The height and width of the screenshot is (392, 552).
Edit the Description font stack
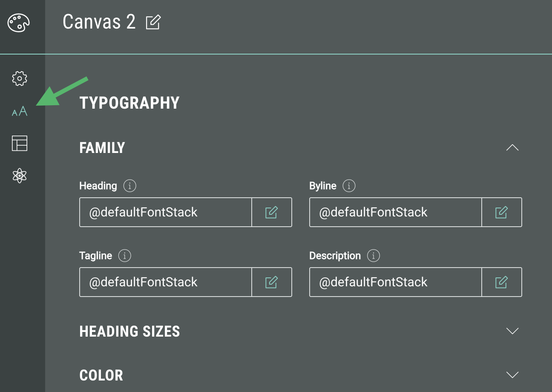pos(501,282)
